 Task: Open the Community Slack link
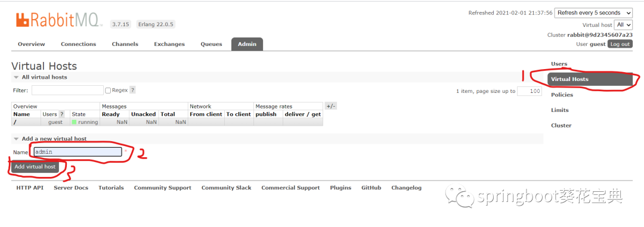[227, 188]
